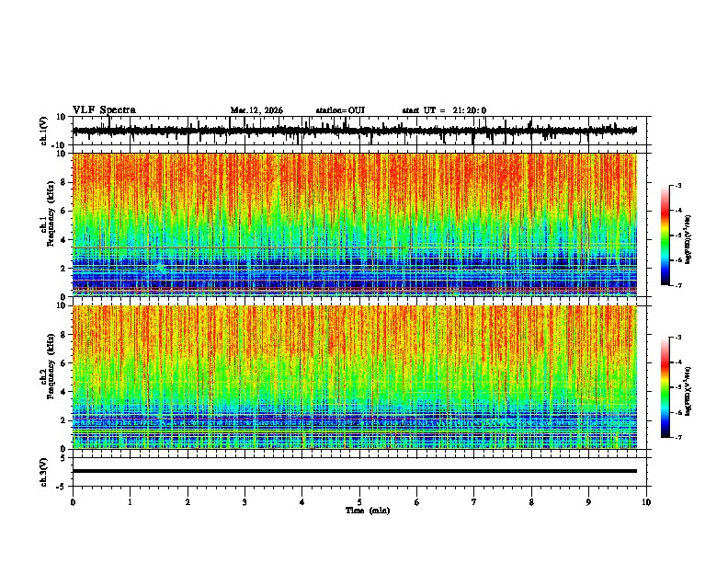Click time-axis tick label "3"
The height and width of the screenshot is (563, 728).
click(x=245, y=502)
